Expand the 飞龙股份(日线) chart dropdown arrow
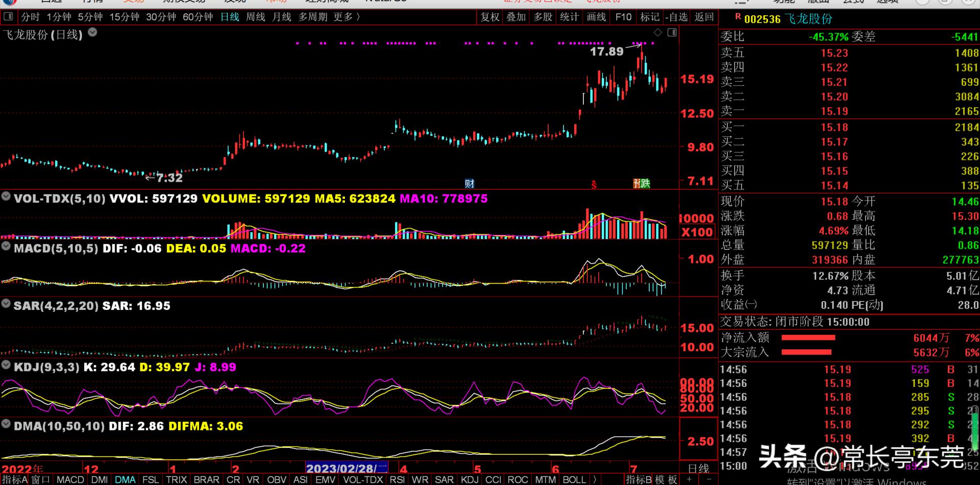This screenshot has height=485, width=980. click(92, 32)
